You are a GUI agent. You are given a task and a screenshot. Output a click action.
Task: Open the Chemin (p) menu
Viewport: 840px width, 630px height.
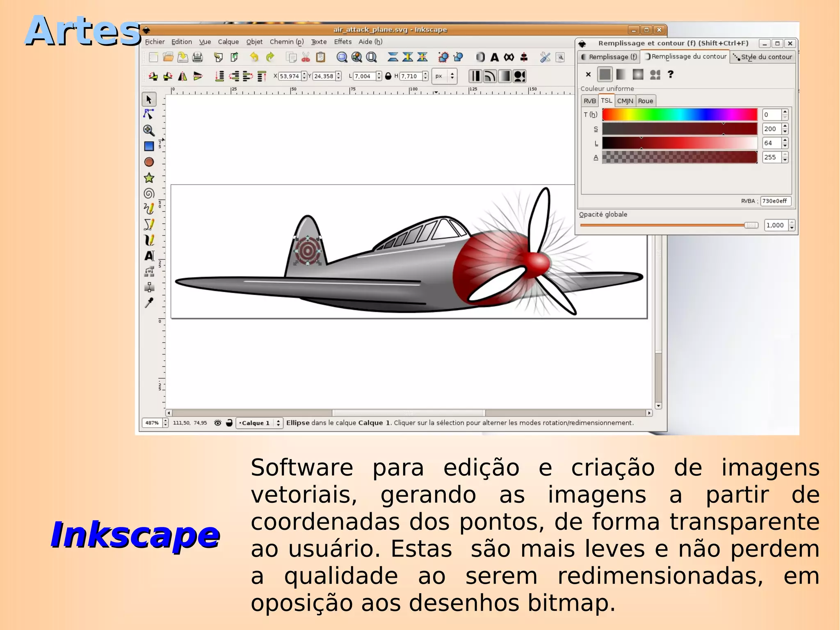click(x=287, y=41)
